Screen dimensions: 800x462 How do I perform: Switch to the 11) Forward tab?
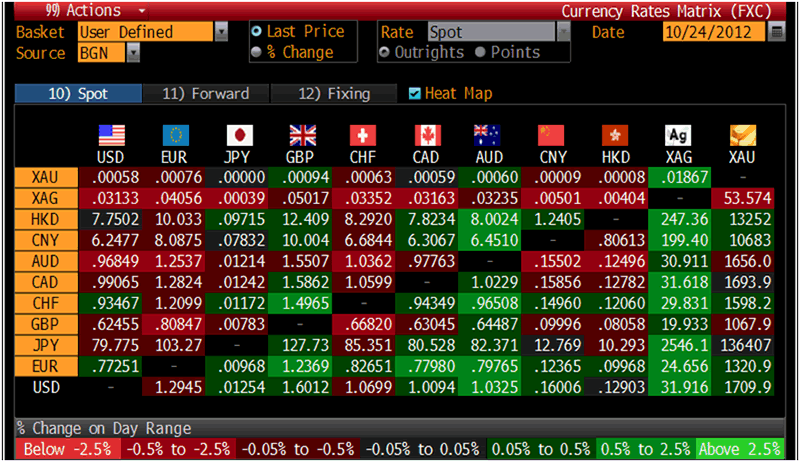click(x=205, y=94)
